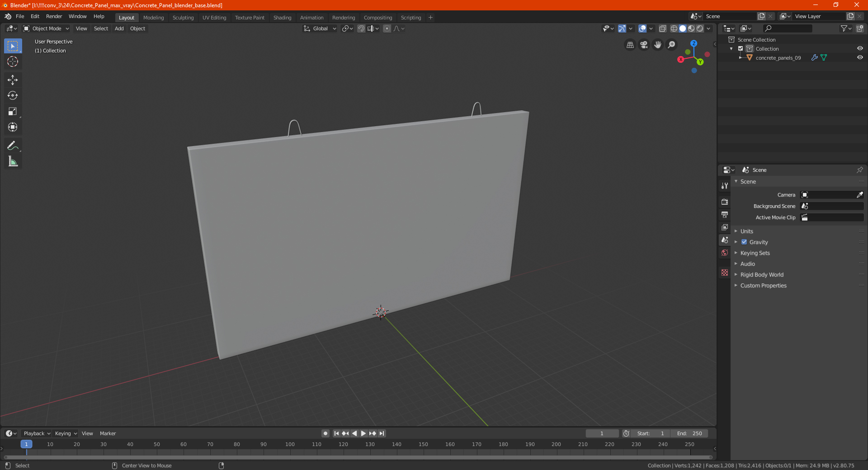
Task: Hide the concrete_panels_09 object
Action: pyautogui.click(x=860, y=57)
